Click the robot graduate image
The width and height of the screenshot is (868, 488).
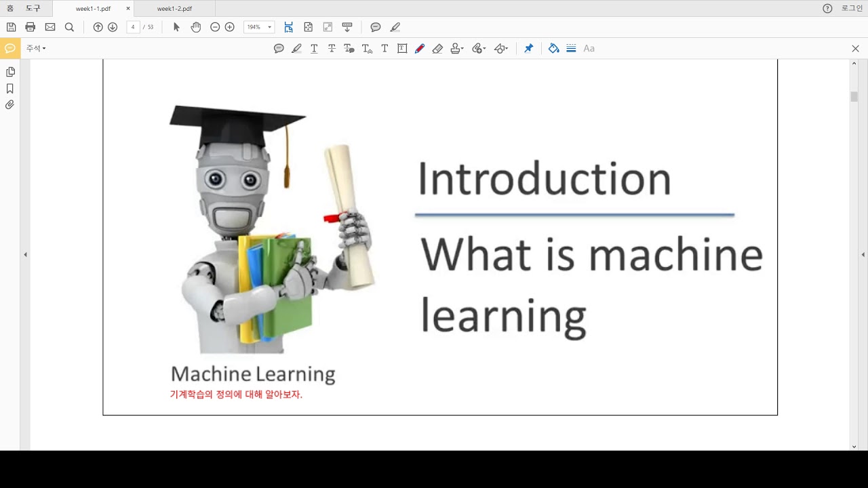(271, 229)
